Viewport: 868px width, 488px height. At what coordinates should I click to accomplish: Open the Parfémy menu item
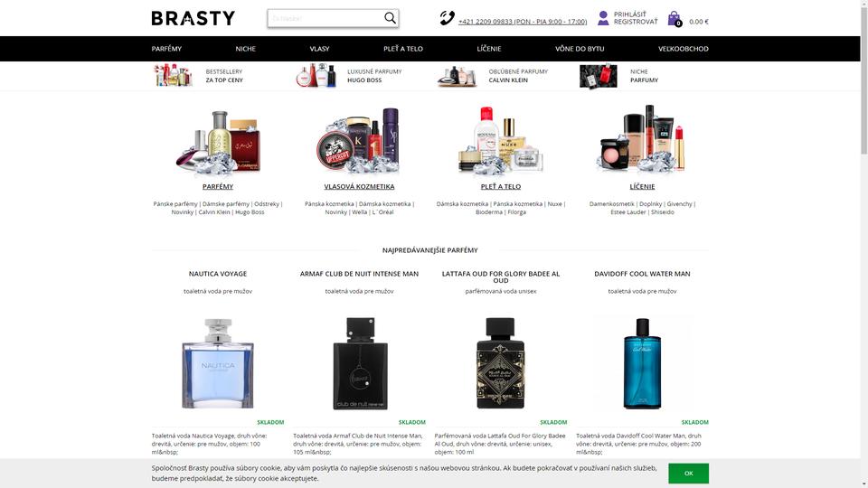(x=166, y=49)
